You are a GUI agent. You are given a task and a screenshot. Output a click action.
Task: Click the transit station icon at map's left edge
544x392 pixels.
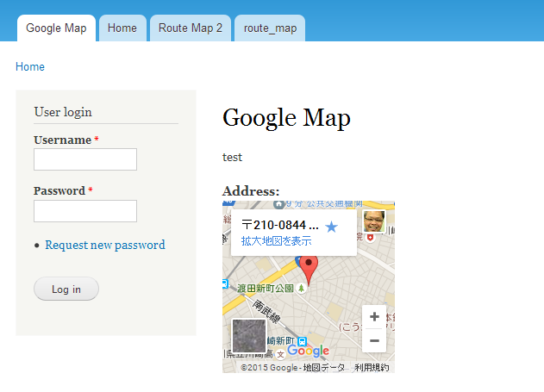225,283
